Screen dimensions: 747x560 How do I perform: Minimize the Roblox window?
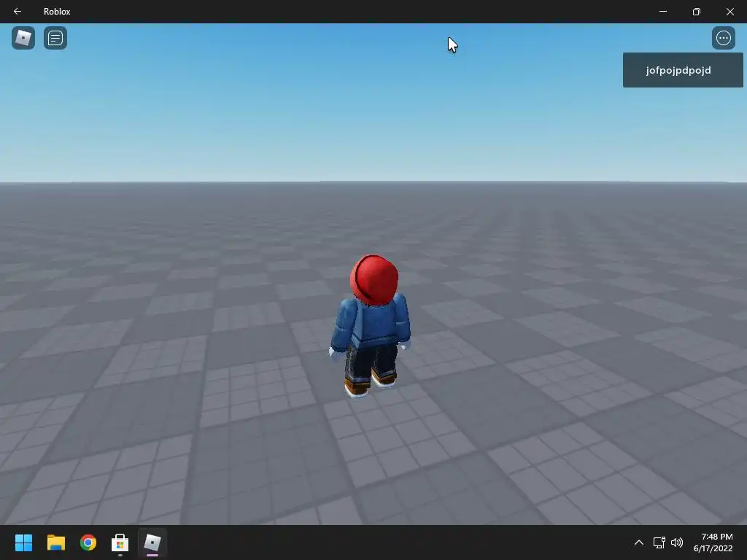(662, 12)
